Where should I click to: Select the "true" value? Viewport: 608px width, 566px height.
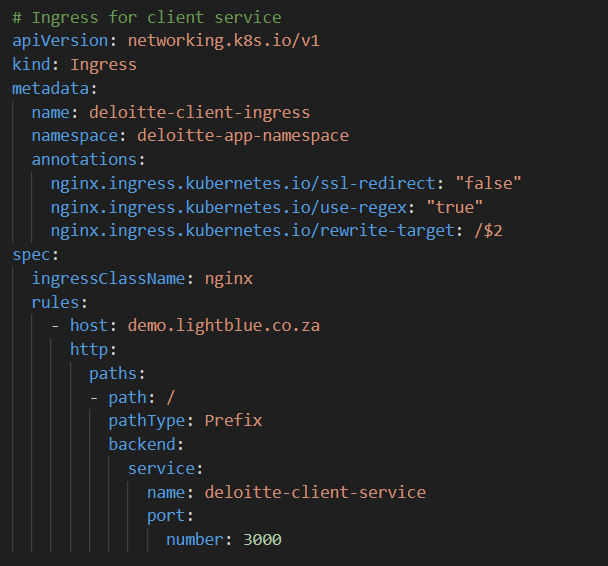point(455,207)
